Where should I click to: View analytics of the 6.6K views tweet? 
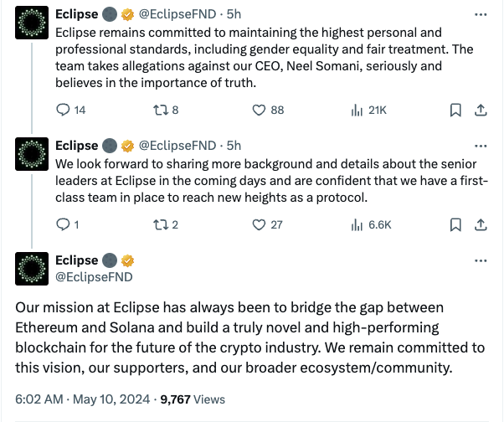[x=357, y=224]
